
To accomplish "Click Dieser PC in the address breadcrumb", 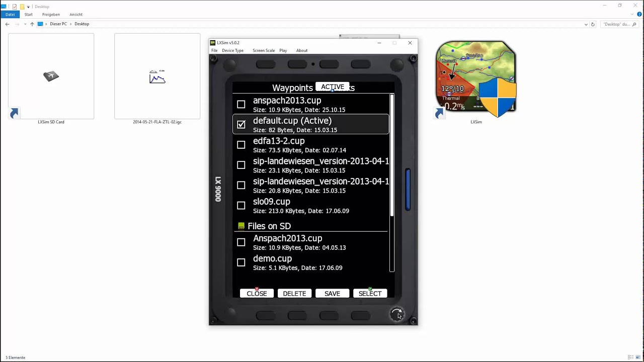I will click(x=58, y=24).
